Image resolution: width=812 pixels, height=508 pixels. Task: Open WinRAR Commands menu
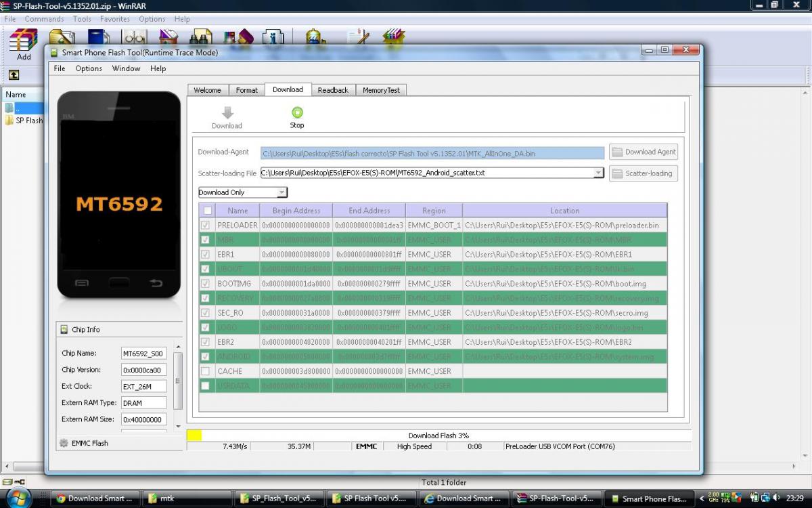(44, 19)
